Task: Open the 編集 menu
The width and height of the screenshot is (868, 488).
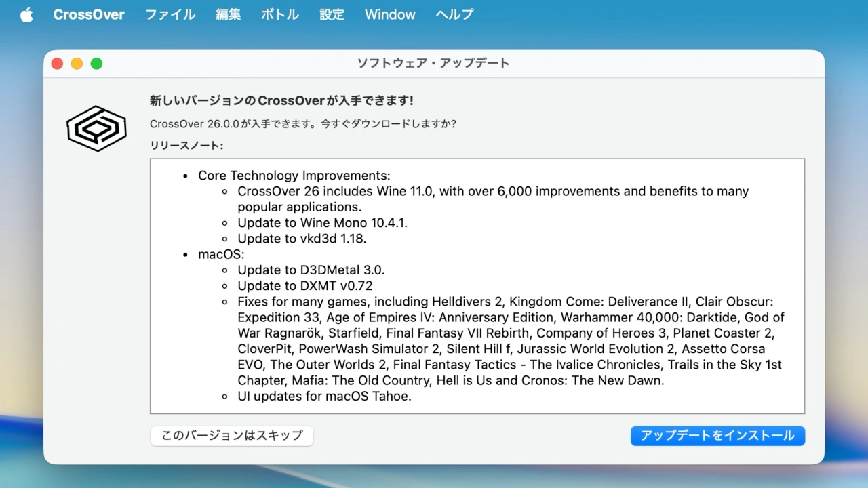Action: click(228, 14)
